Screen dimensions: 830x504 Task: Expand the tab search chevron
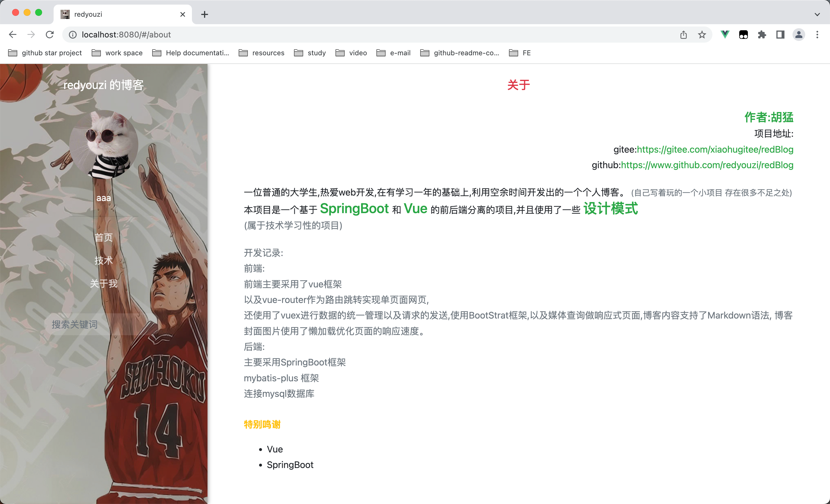point(817,14)
